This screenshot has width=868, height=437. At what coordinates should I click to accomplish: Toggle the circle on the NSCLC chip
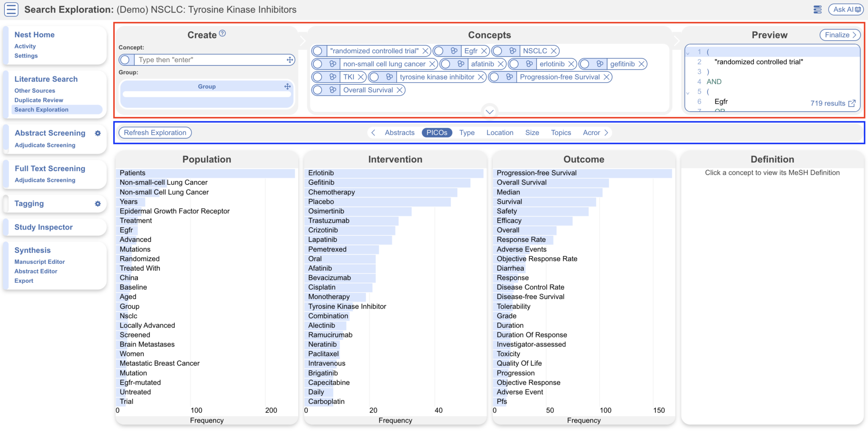coord(498,51)
